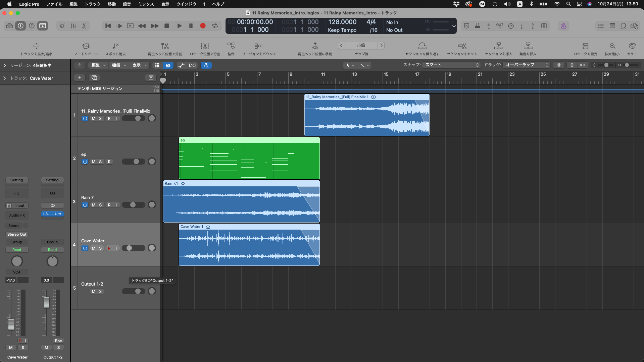Image resolution: width=644 pixels, height=362 pixels.
Task: Click the Read automation button on Cave Water strip
Action: pyautogui.click(x=17, y=250)
